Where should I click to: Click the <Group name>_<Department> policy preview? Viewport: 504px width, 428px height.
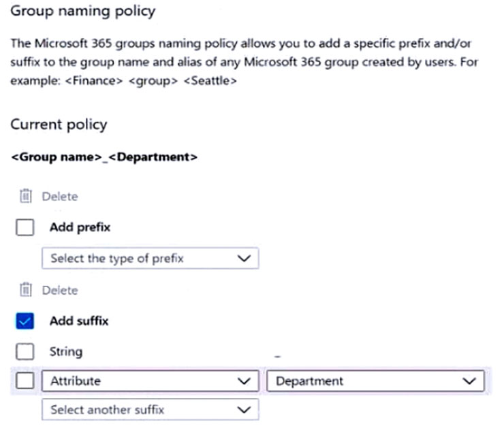click(104, 157)
